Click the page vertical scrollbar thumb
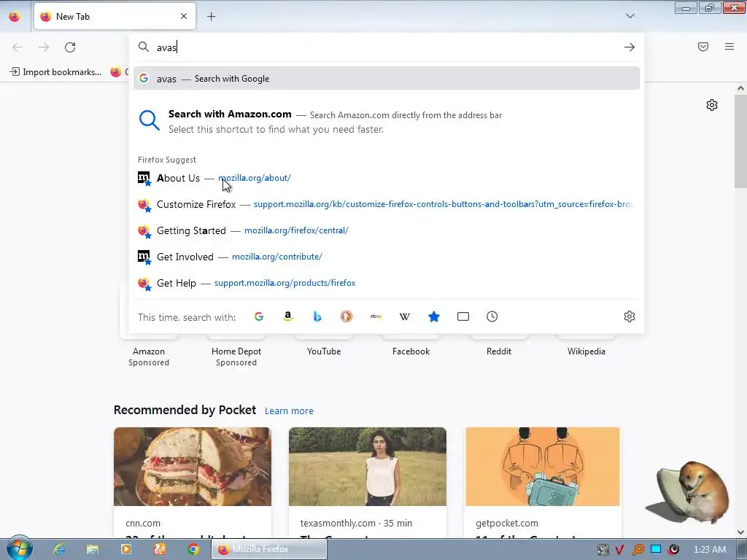 (740, 141)
